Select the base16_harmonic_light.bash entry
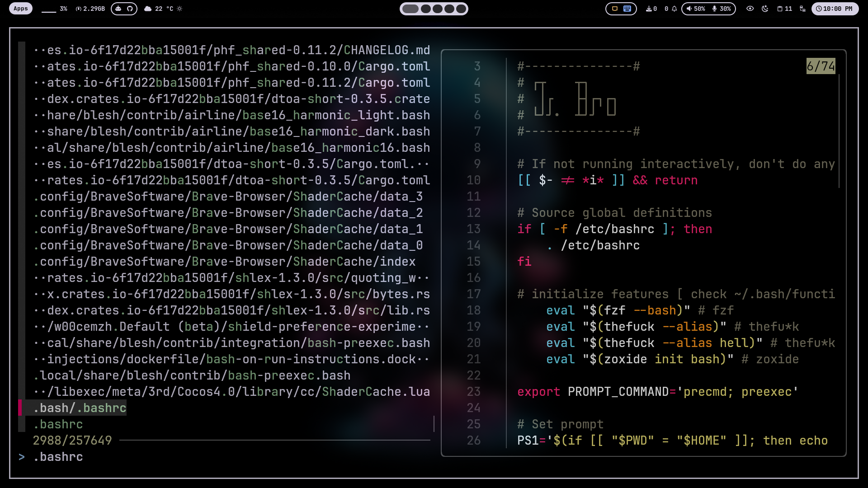Viewport: 868px width, 488px height. pos(231,115)
